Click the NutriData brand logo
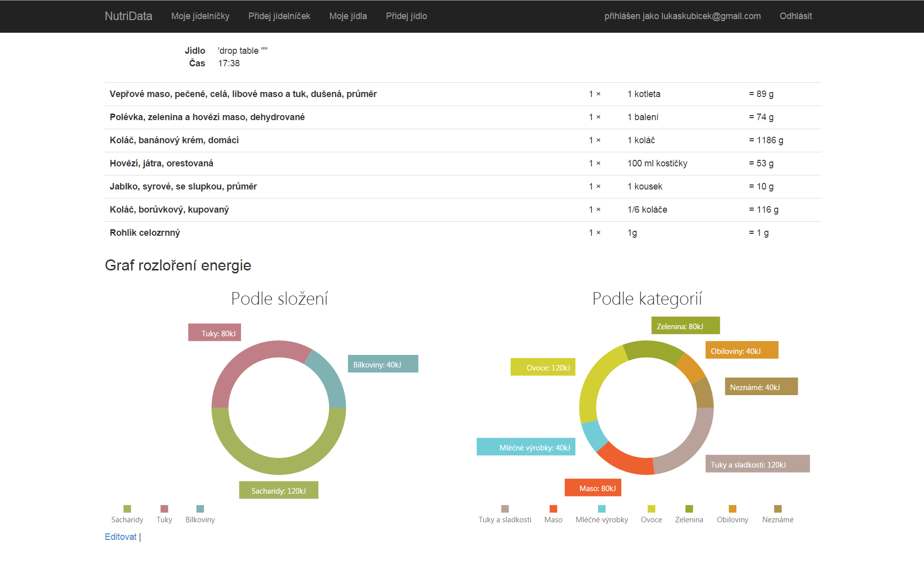Screen dimensions: 924x561 (x=128, y=16)
